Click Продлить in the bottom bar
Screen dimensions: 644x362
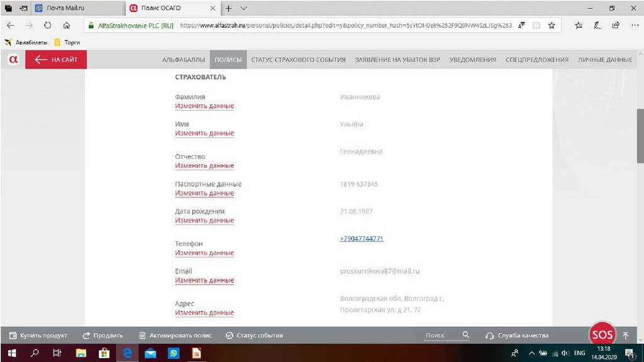(x=103, y=336)
